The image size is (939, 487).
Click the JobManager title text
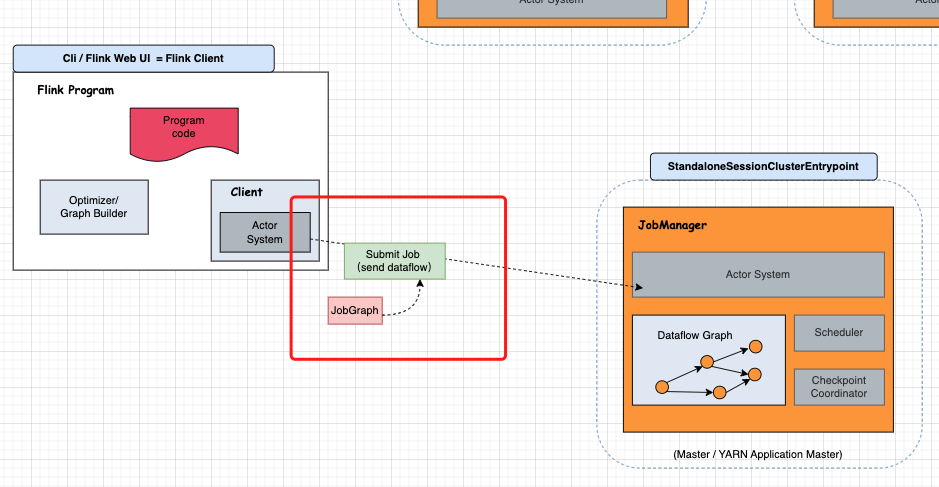(672, 225)
